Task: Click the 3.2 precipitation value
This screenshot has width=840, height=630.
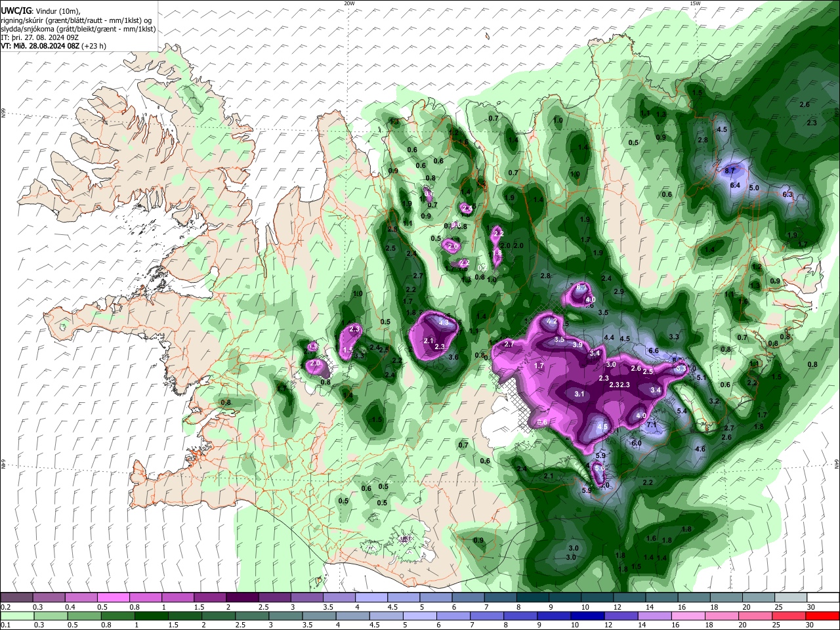Action: [x=715, y=401]
